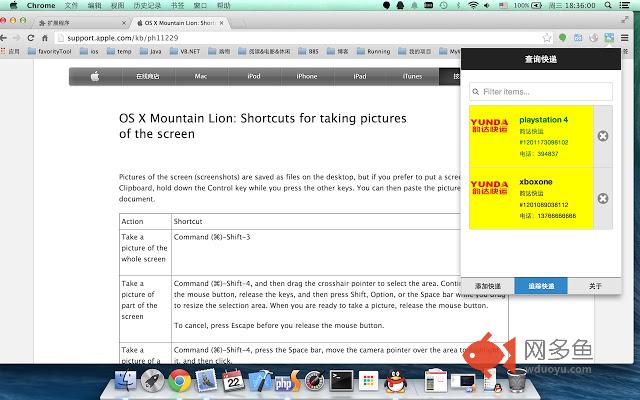
Task: Open Chrome hamburger menu
Action: pos(624,38)
